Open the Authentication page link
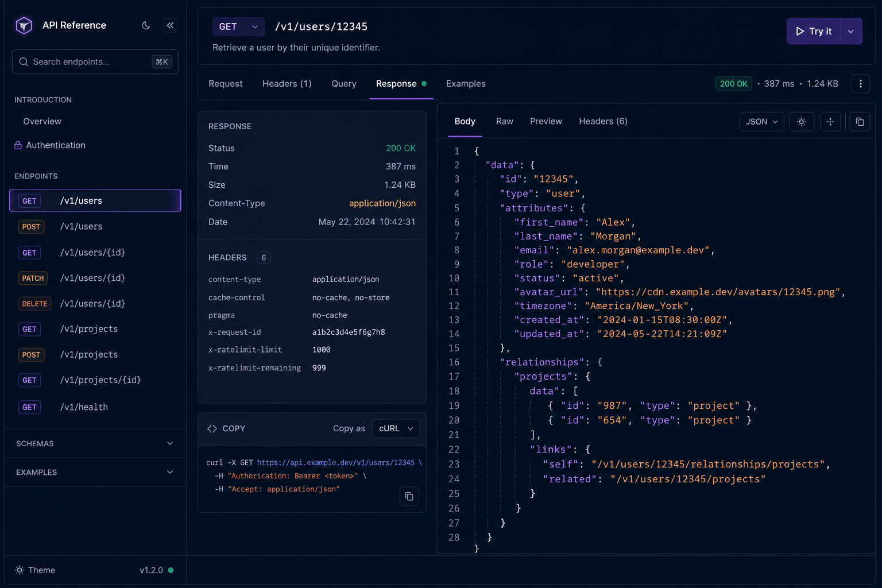The width and height of the screenshot is (882, 588). (x=56, y=145)
